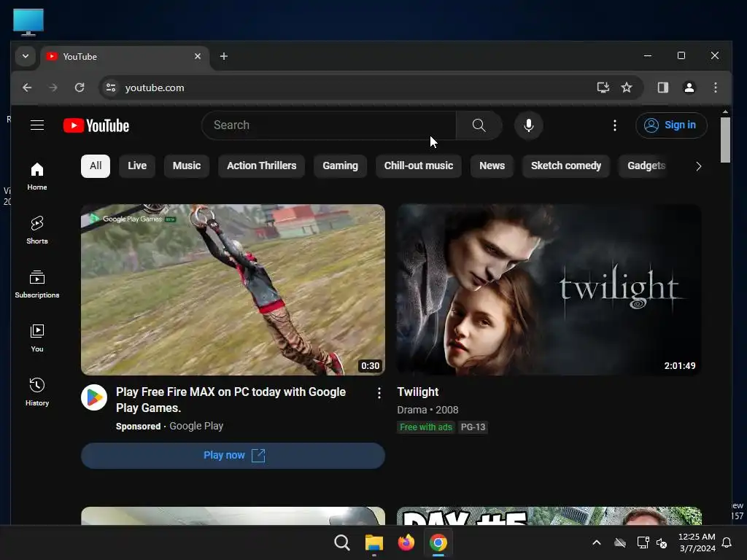The height and width of the screenshot is (560, 747).
Task: Open the Twilight movie title link
Action: 418,392
